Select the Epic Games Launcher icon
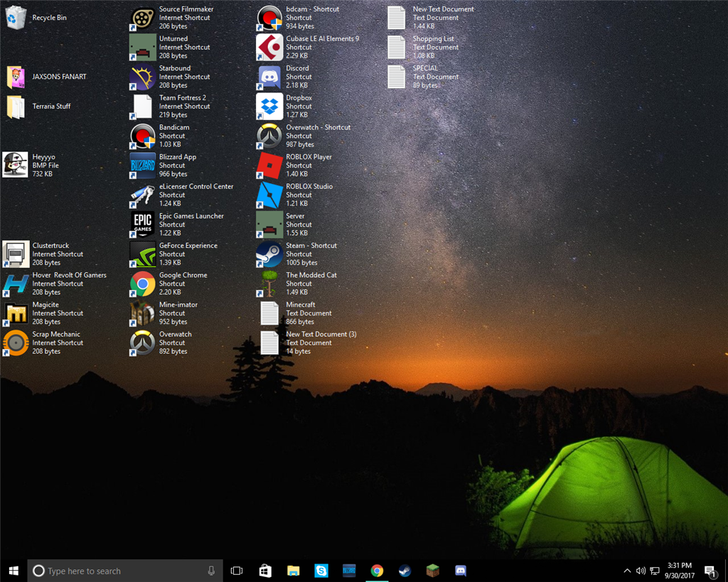 [x=142, y=225]
